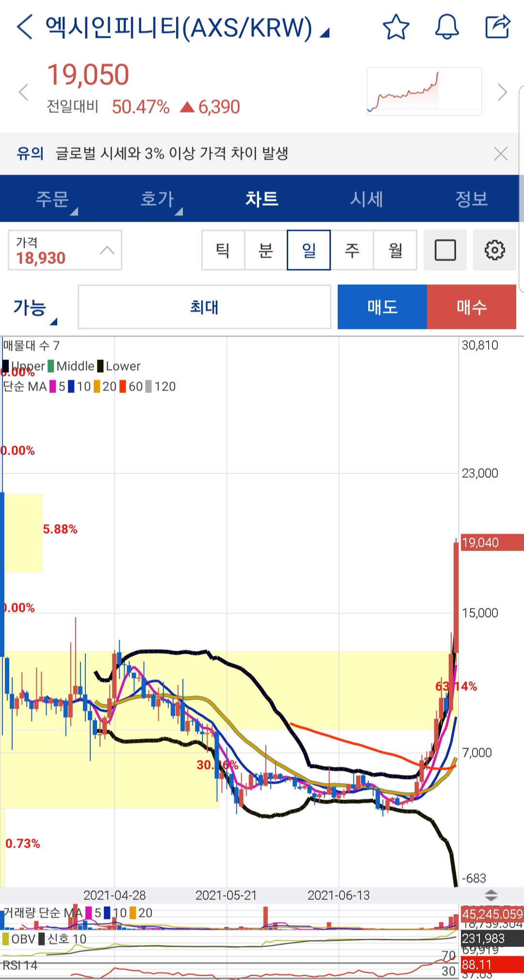Go back with the left arrow icon
This screenshot has width=524, height=980.
click(24, 27)
